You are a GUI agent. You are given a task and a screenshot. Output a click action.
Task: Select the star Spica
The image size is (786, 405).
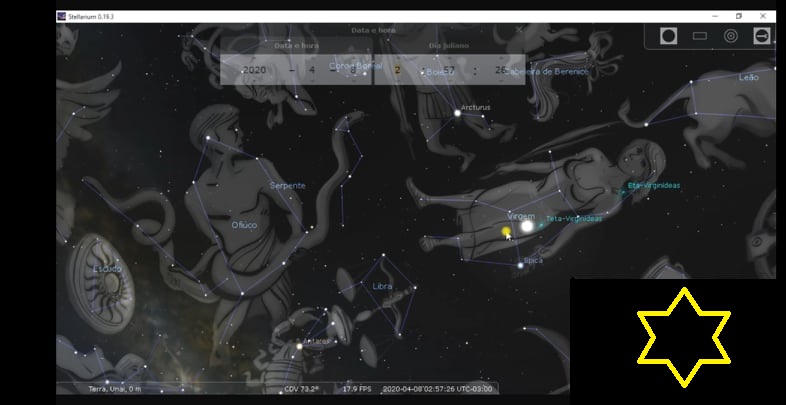520,265
